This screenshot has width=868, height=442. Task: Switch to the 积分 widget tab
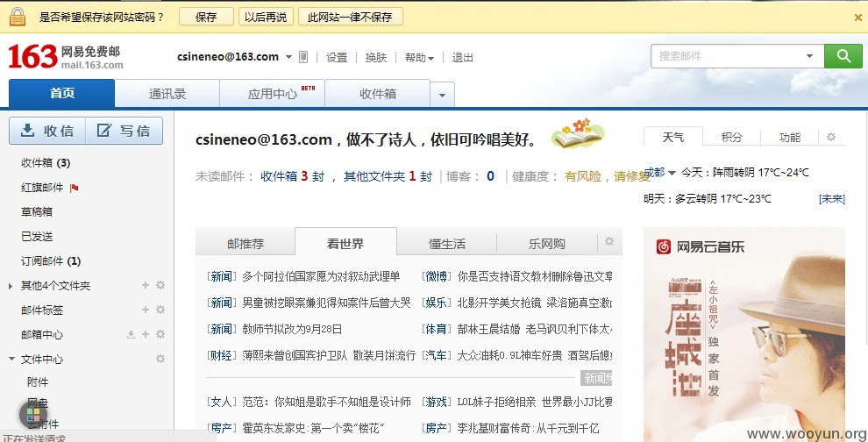[x=732, y=138]
